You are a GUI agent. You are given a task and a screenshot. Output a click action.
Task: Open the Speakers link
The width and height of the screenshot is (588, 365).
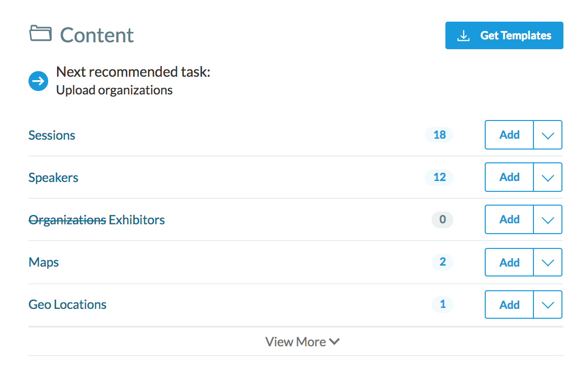53,178
